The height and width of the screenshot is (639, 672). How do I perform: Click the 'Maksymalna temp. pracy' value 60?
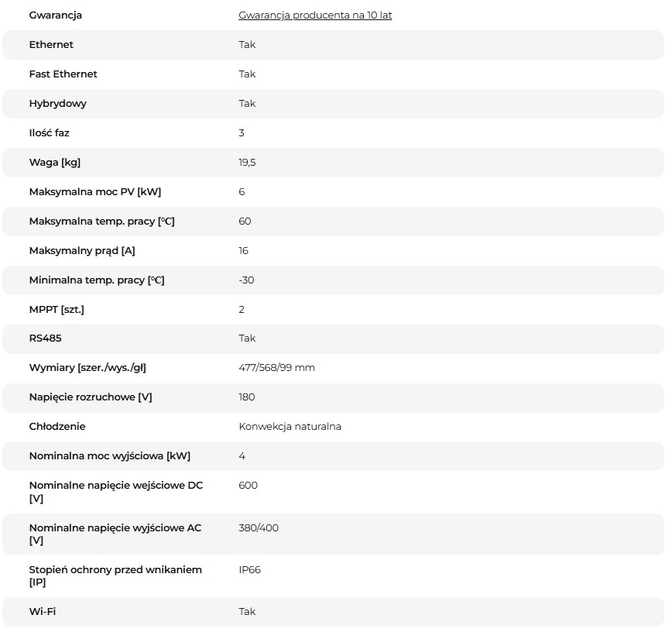coord(245,222)
